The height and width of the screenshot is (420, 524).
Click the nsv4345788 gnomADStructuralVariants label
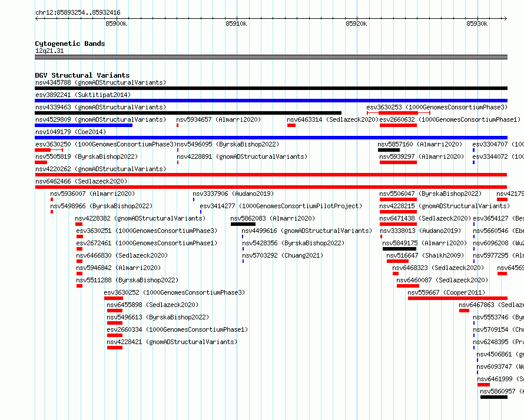(x=101, y=82)
